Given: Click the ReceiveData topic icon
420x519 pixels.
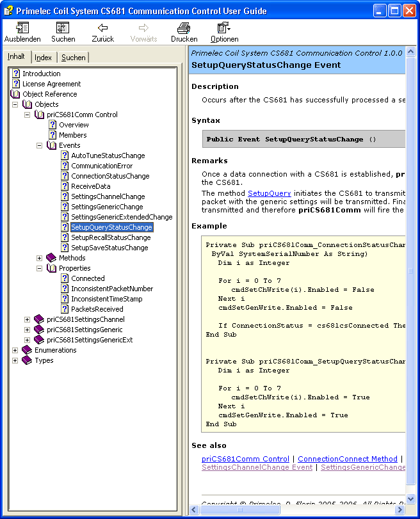Looking at the screenshot, I should coord(65,186).
